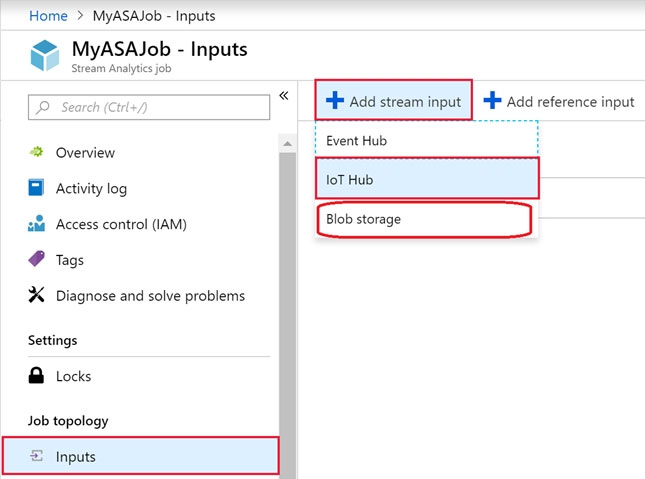The width and height of the screenshot is (645, 479).
Task: Click the Job topology section heading
Action: (x=68, y=421)
